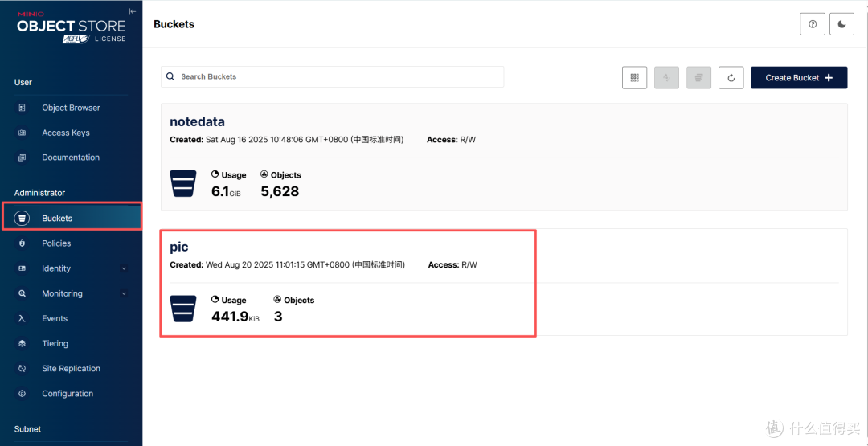Open Tiering settings
Screen dimensions: 868x446
(55, 344)
